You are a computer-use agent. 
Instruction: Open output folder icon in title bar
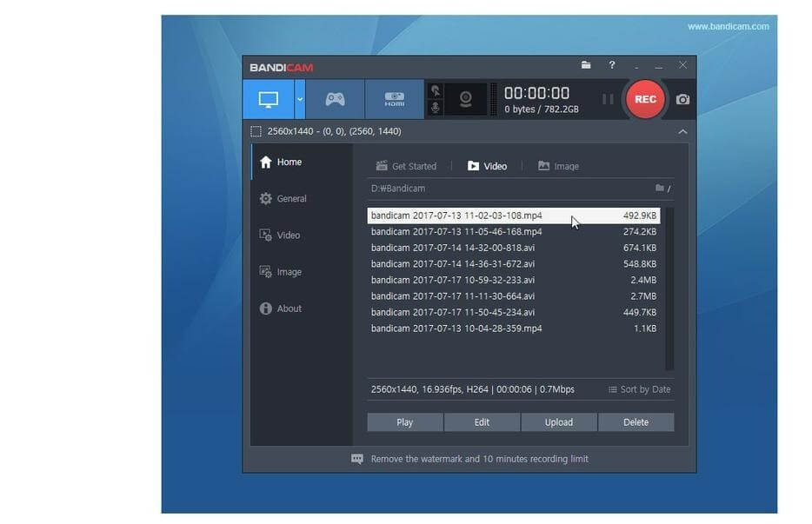coord(586,64)
